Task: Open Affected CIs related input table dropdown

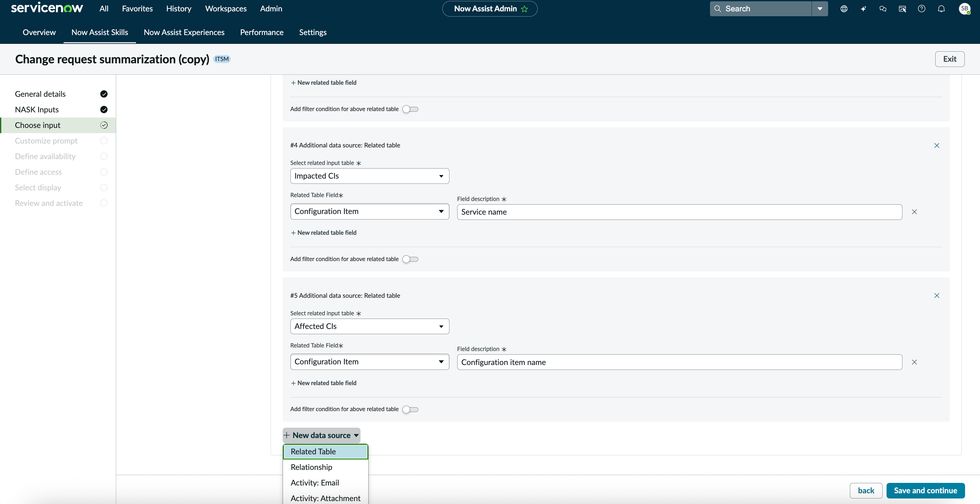Action: [369, 326]
